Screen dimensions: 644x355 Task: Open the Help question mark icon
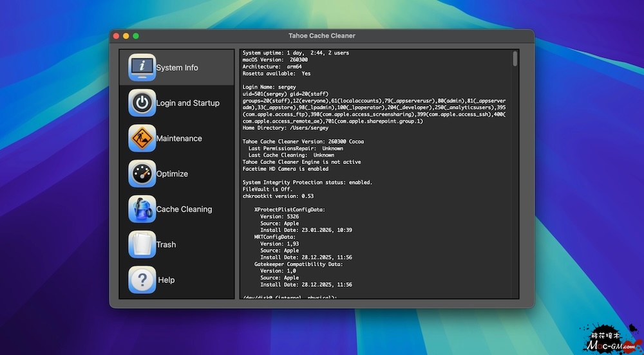[x=142, y=280]
